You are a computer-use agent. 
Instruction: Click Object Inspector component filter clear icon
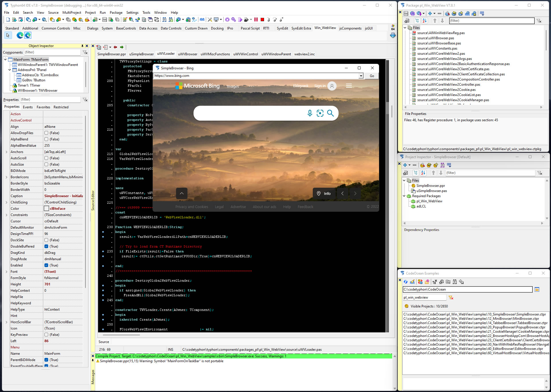pyautogui.click(x=85, y=52)
